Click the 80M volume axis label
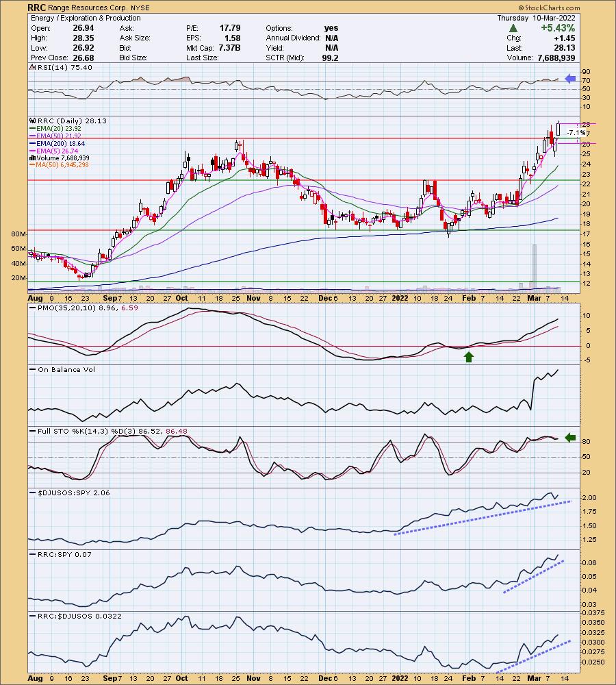 tap(18, 234)
